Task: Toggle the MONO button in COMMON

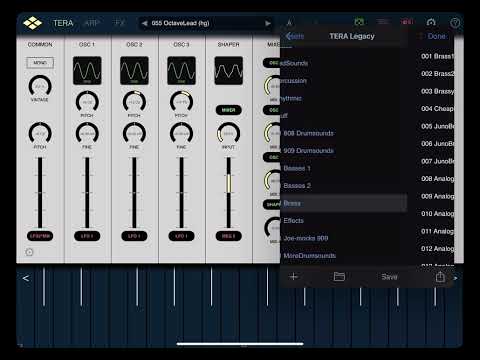Action: point(40,63)
